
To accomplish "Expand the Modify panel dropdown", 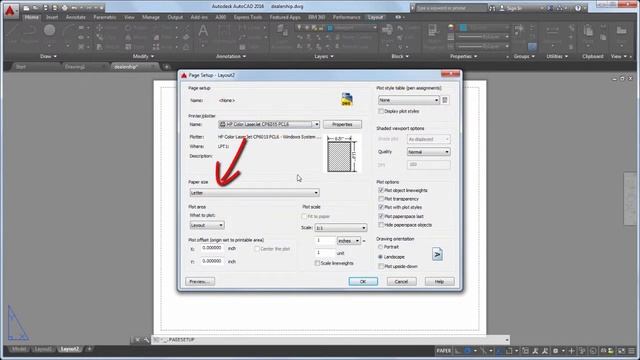I will pos(143,56).
